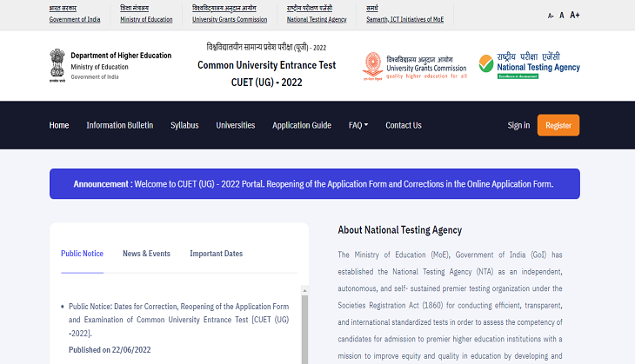
Task: Open the Universities menu item
Action: pos(236,125)
